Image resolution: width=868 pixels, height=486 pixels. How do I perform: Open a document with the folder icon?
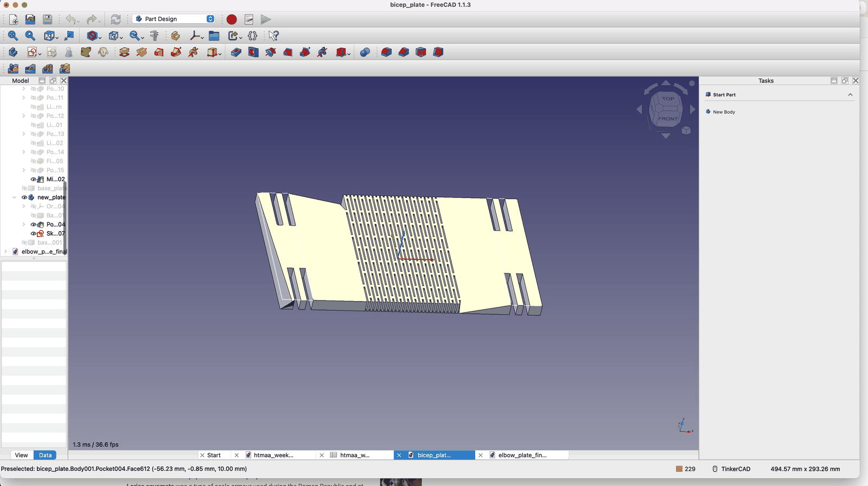click(30, 20)
